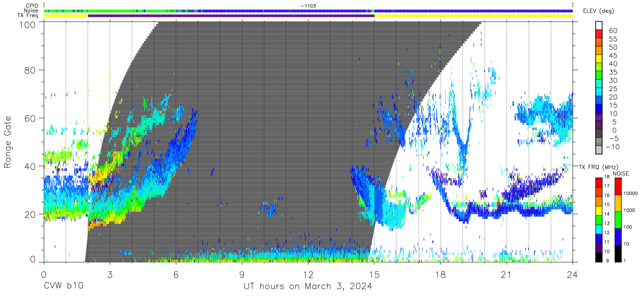Click the x-axis tick label '12'
Image resolution: width=644 pixels, height=297 pixels.
308,274
